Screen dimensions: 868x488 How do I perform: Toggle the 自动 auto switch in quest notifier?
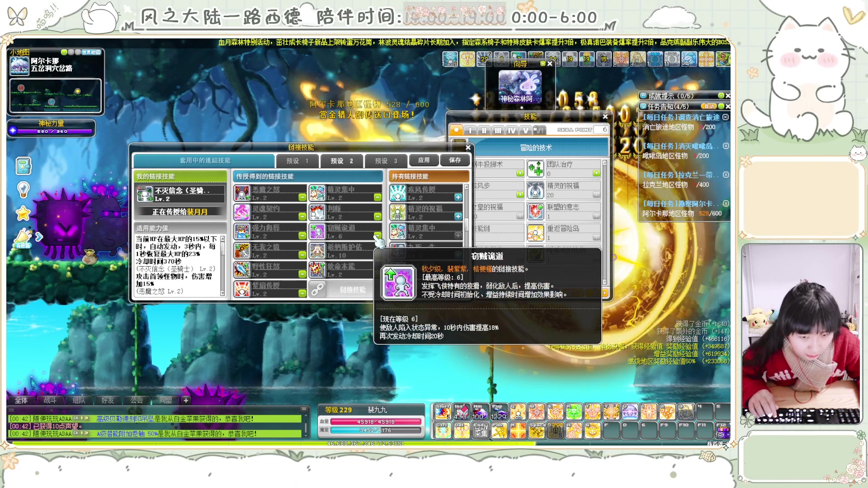point(708,107)
